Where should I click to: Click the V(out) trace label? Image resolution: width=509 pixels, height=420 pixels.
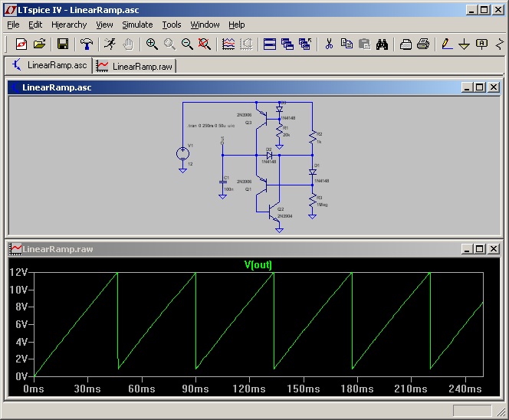coord(258,264)
